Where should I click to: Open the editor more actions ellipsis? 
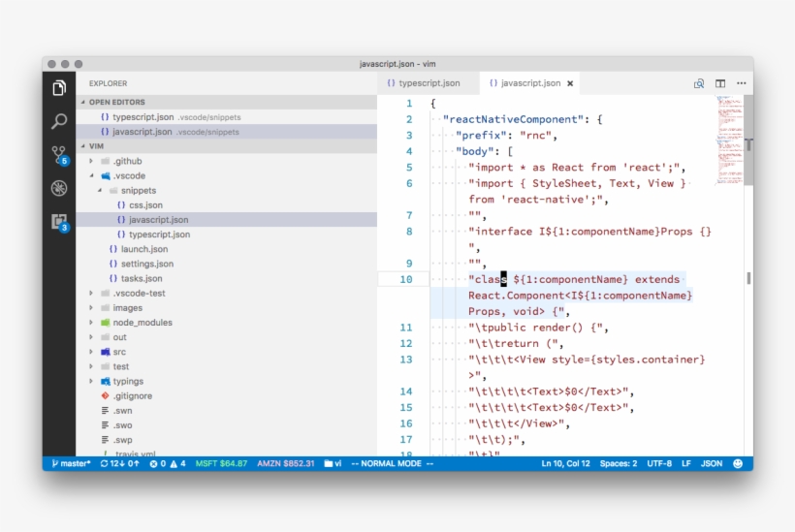[742, 83]
